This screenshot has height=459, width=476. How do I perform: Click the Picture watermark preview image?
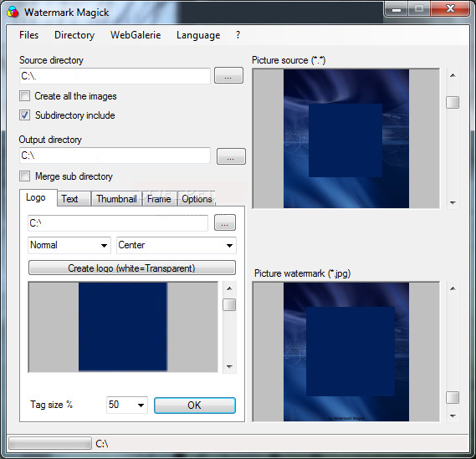point(346,352)
